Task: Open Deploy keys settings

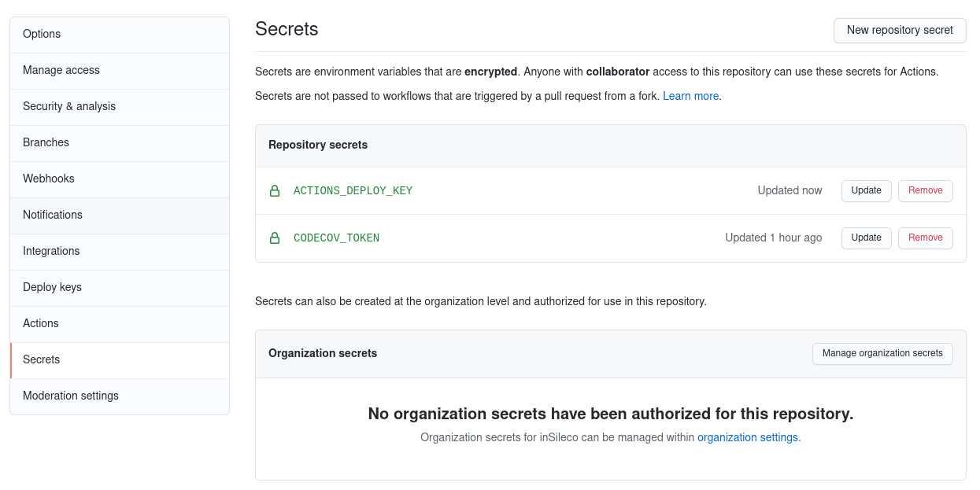Action: pyautogui.click(x=53, y=287)
